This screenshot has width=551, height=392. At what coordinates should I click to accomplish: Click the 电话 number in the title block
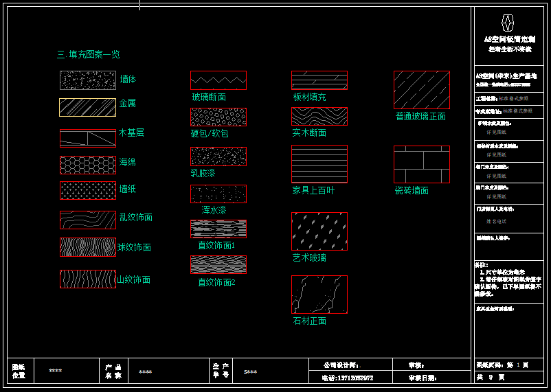(x=348, y=378)
